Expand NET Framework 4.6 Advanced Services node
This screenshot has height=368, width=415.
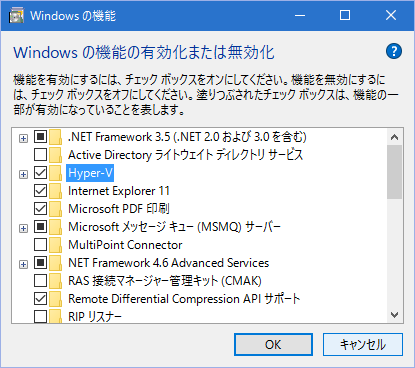pos(23,264)
